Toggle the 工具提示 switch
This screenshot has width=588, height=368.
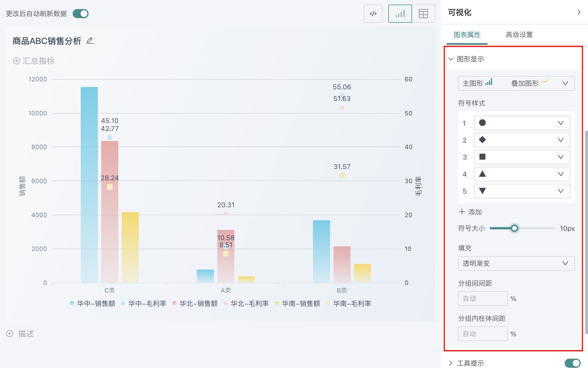point(572,363)
